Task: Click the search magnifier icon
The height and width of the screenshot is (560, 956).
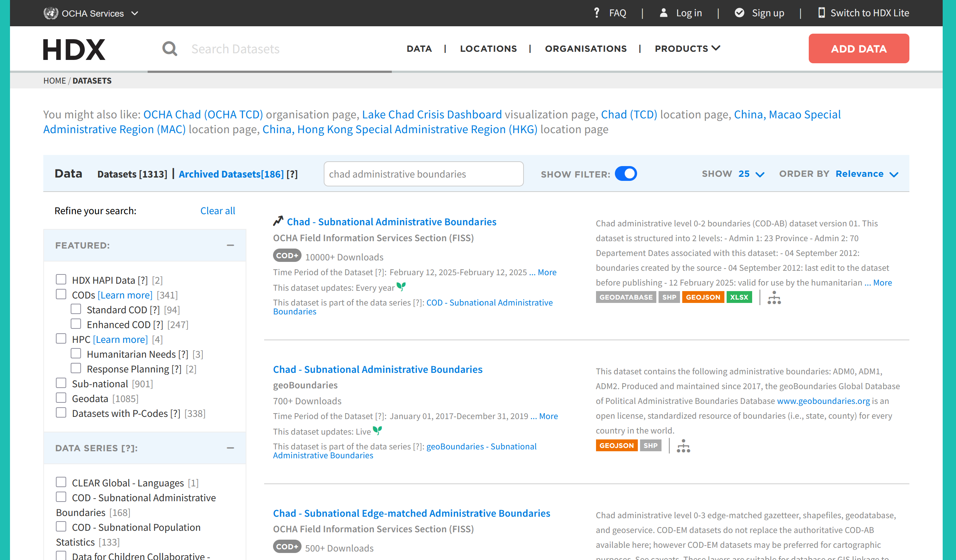Action: click(169, 48)
